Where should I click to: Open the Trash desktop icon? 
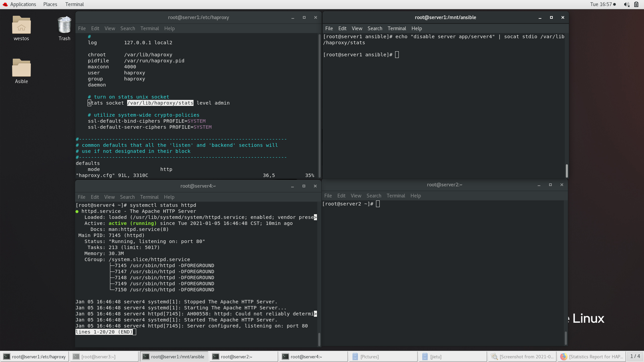click(64, 26)
